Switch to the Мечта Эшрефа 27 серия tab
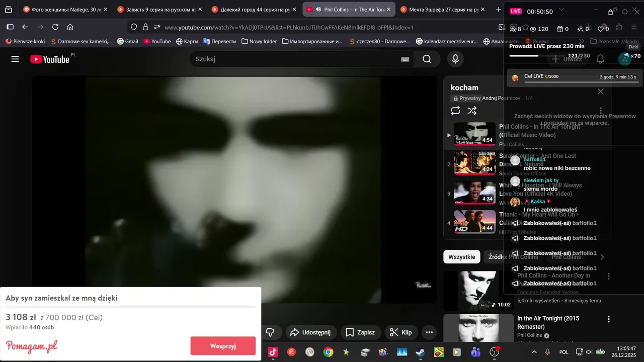 (x=442, y=10)
